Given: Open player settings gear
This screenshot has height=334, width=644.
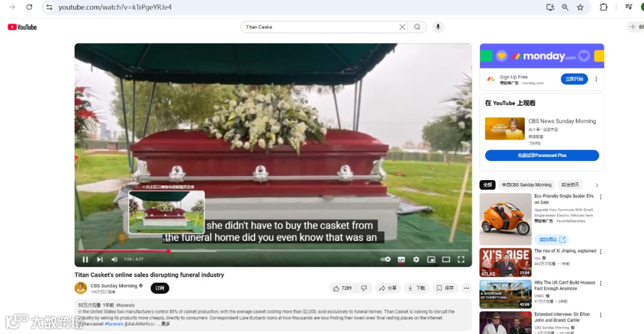Looking at the screenshot, I should (x=416, y=259).
